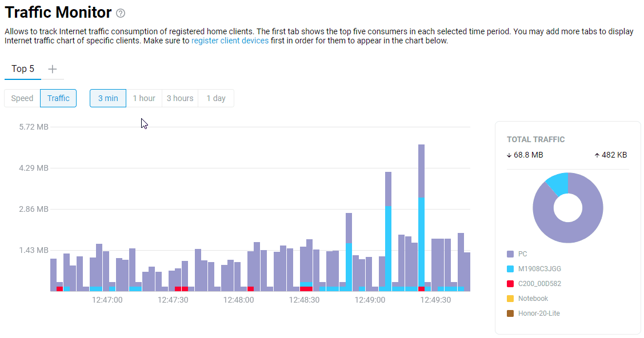Select the PC legend marker
The width and height of the screenshot is (644, 338).
coord(510,253)
